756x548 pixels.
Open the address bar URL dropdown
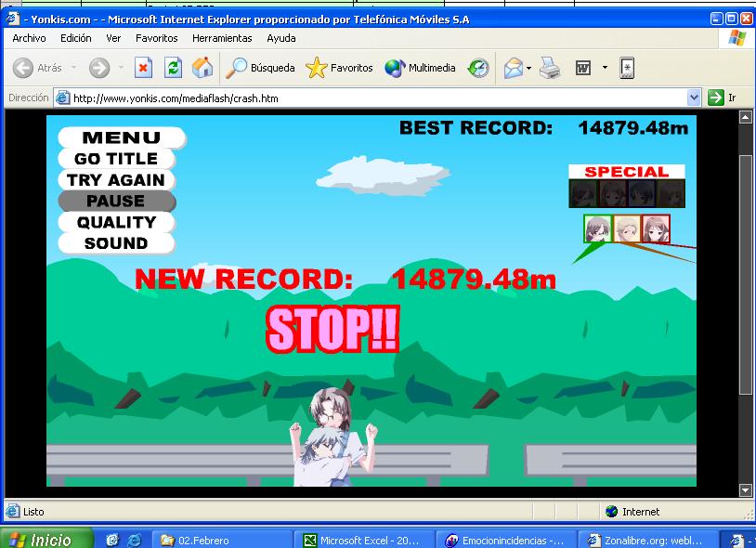point(694,98)
